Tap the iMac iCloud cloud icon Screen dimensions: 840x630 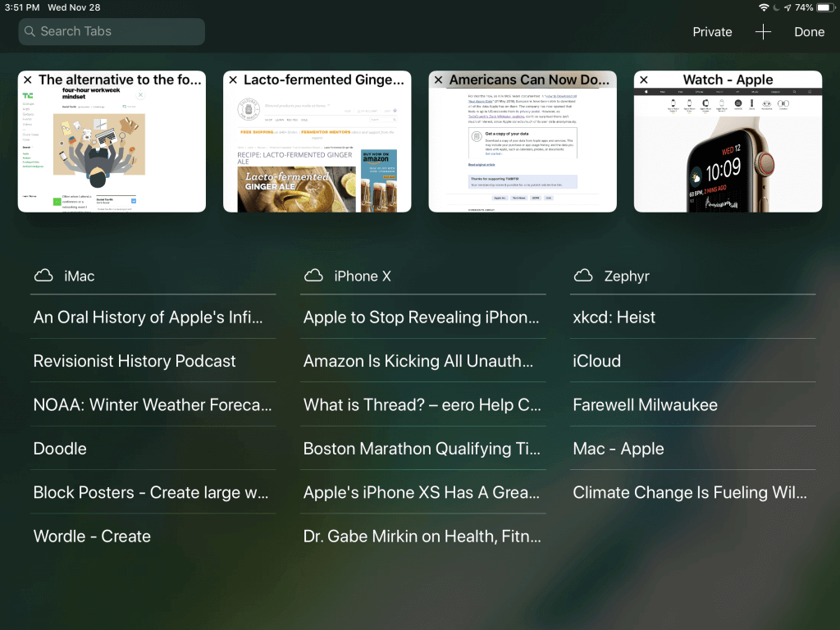43,276
